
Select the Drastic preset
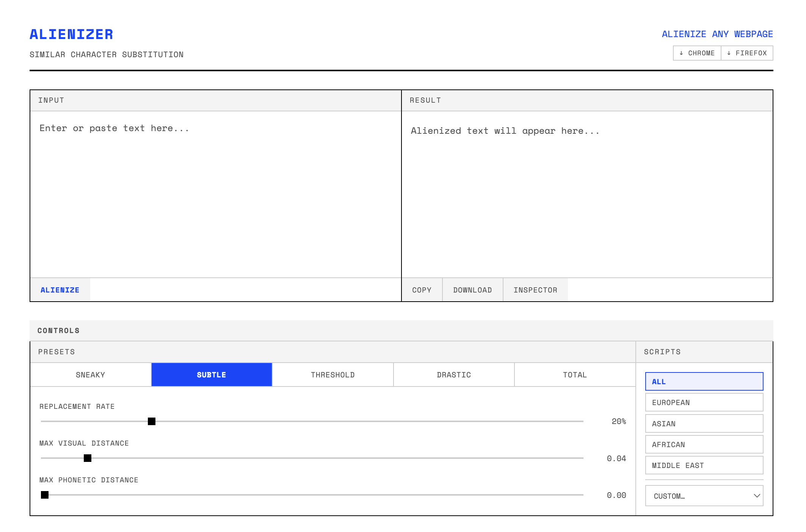pos(454,375)
